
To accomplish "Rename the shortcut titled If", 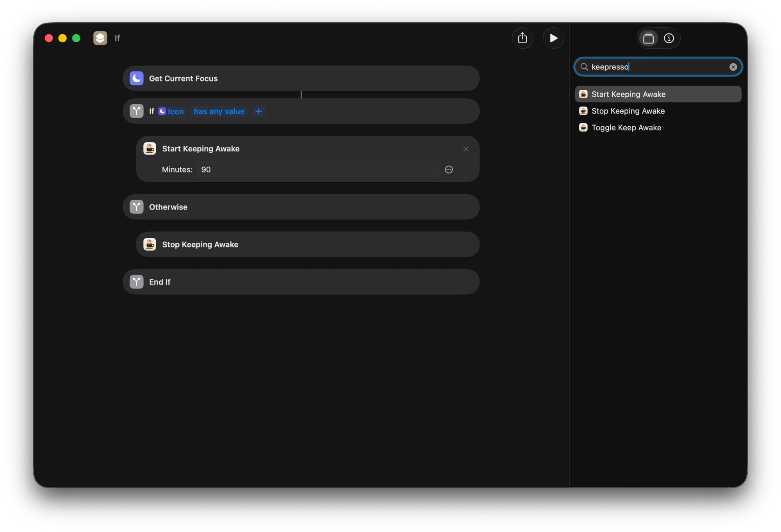I will 118,38.
